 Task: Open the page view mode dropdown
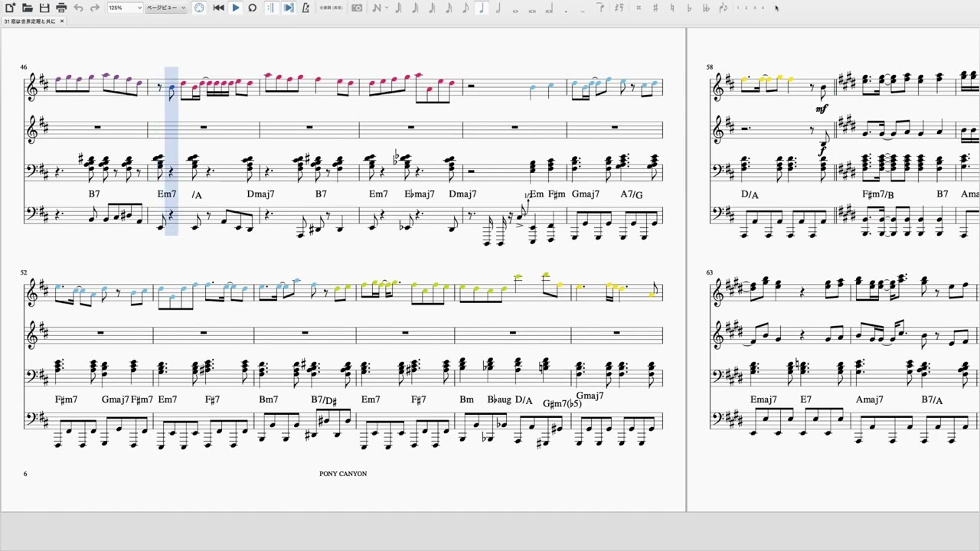click(x=165, y=8)
